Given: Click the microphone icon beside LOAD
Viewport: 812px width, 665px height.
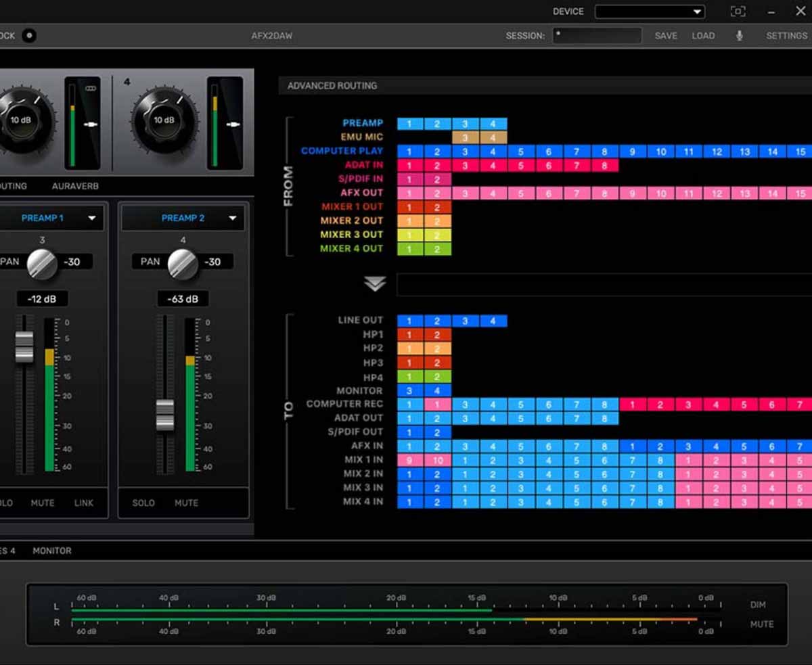Looking at the screenshot, I should [739, 36].
